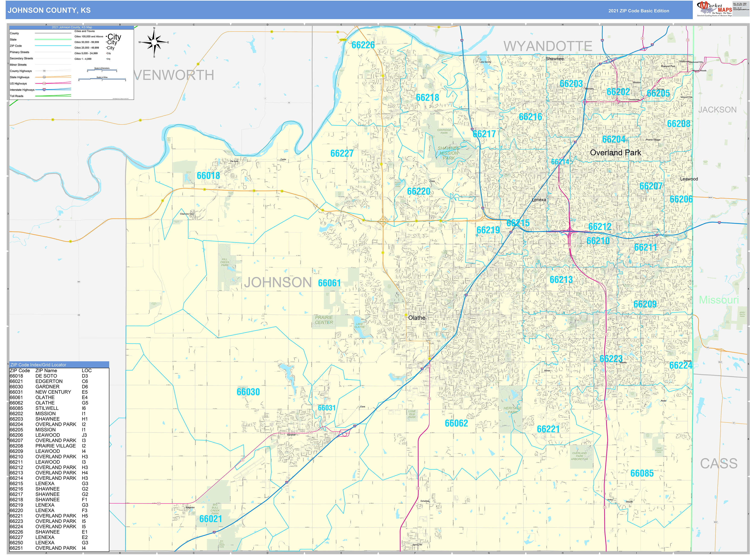Image resolution: width=756 pixels, height=555 pixels.
Task: Click the compass rose icon
Action: pyautogui.click(x=154, y=42)
